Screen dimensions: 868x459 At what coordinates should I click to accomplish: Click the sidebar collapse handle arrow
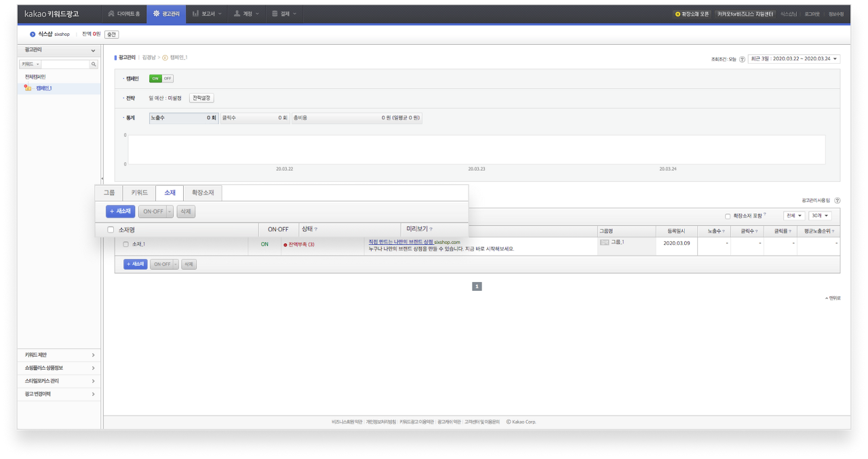(x=102, y=178)
